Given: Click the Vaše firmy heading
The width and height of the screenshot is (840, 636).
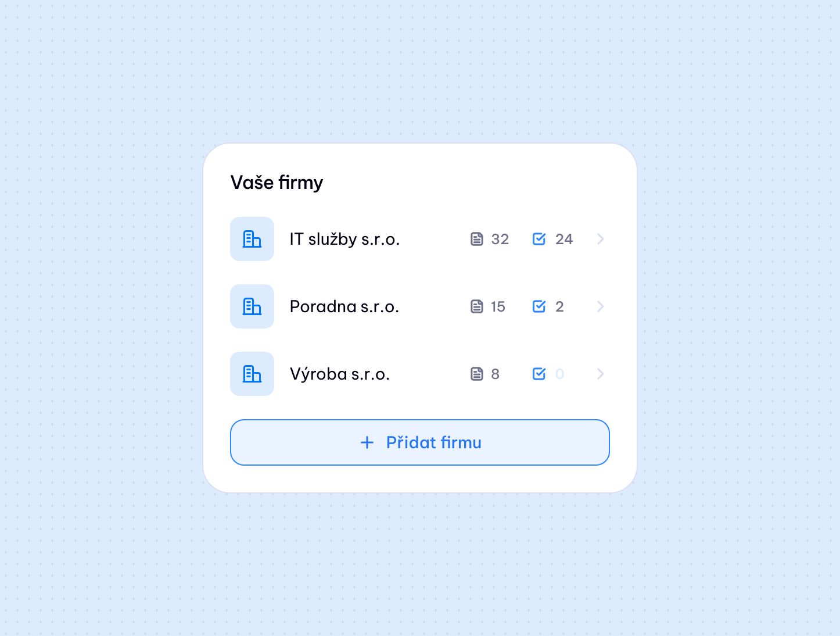Looking at the screenshot, I should click(x=277, y=183).
